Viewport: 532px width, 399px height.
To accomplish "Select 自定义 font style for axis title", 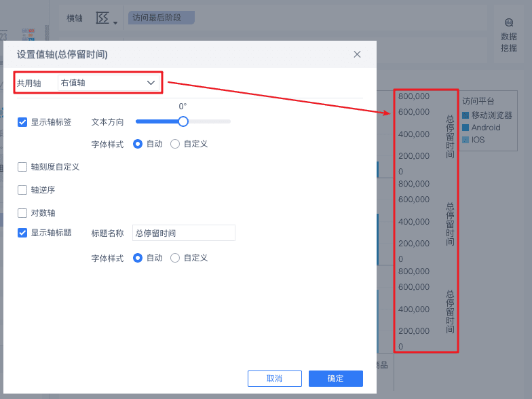I will coord(175,258).
